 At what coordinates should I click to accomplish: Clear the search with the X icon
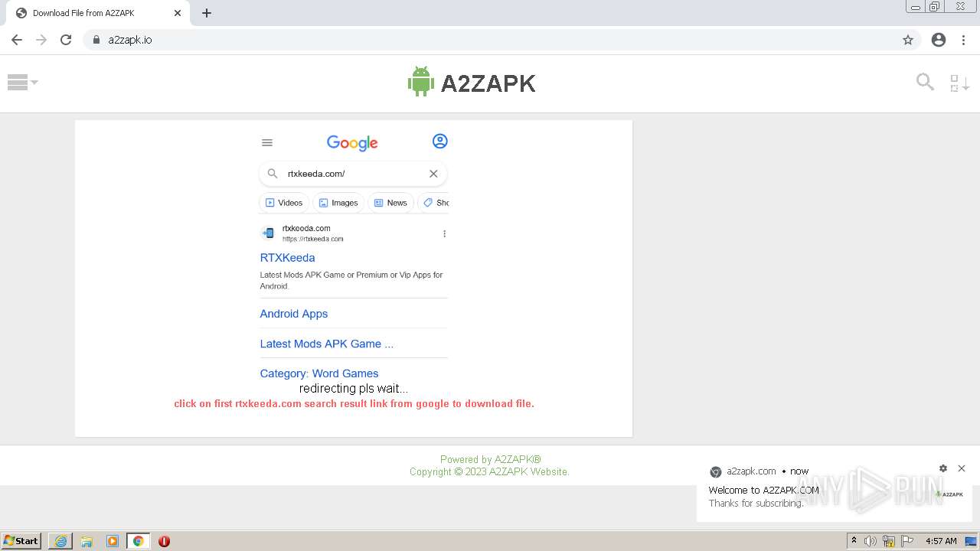pyautogui.click(x=433, y=174)
